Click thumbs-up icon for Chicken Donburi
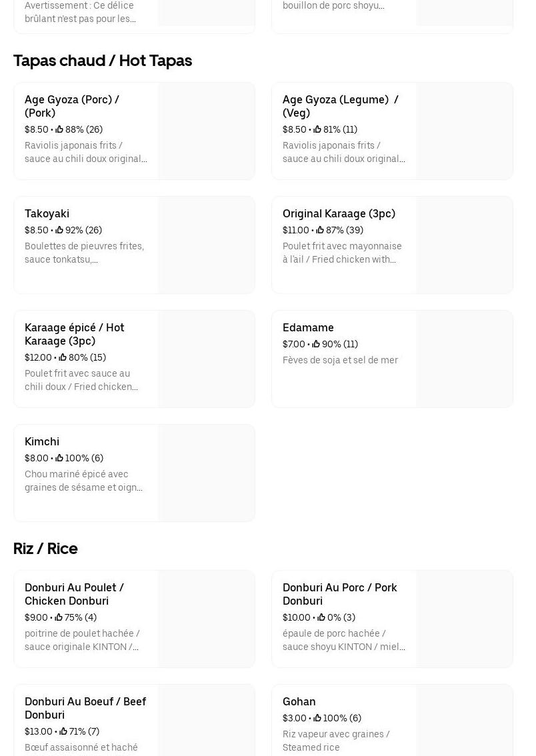Viewport: 536px width, 756px height. 59,617
